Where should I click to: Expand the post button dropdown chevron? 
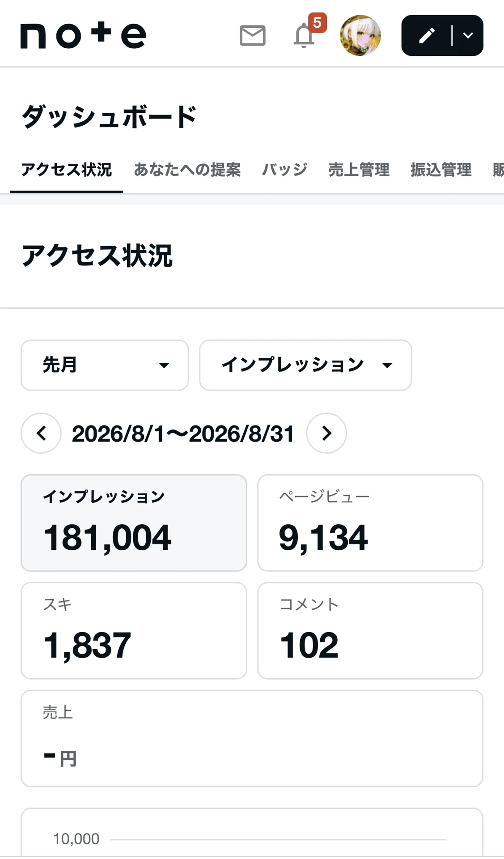468,35
